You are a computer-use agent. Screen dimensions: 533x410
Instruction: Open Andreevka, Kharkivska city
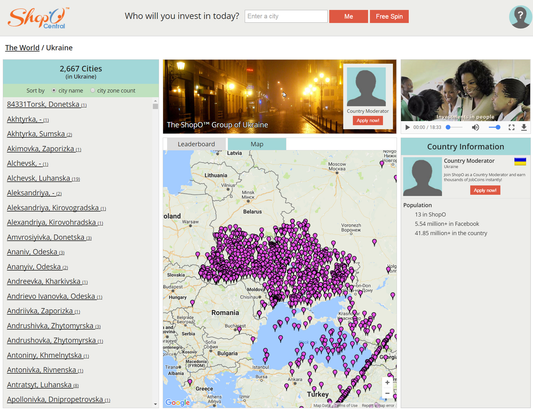click(47, 281)
